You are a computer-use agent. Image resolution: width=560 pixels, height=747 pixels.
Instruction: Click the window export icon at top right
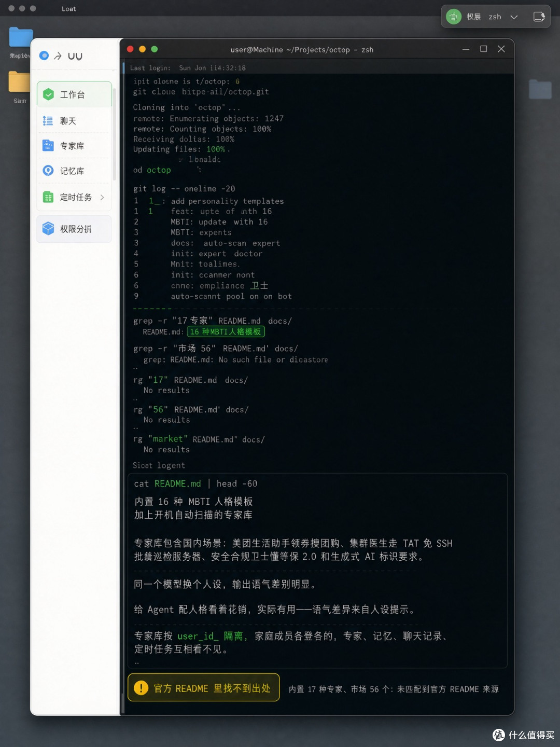(539, 17)
